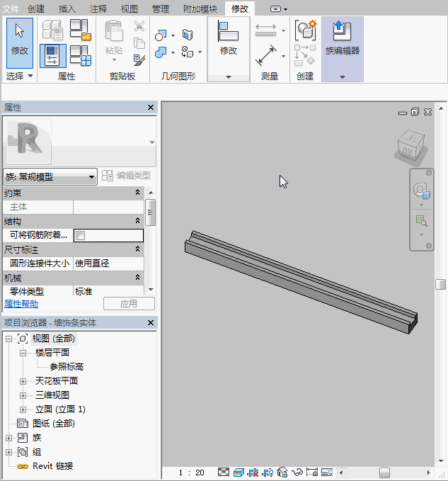Open the Visual Style control
This screenshot has height=481, width=448.
[x=239, y=472]
